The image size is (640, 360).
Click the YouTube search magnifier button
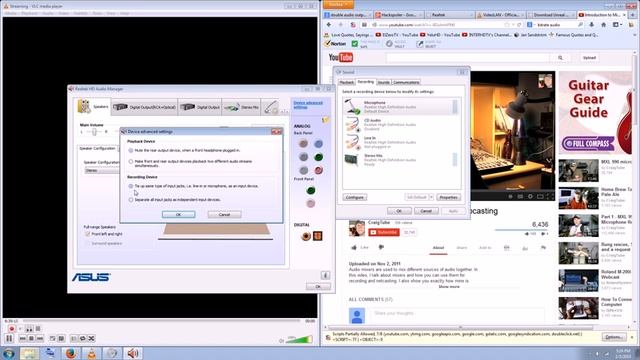tap(560, 58)
